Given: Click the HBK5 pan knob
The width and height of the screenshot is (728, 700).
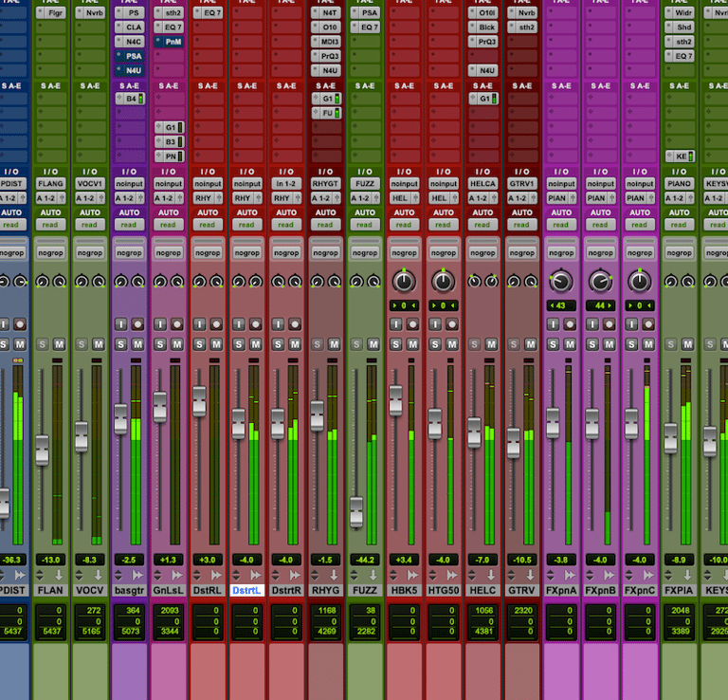Looking at the screenshot, I should (404, 282).
